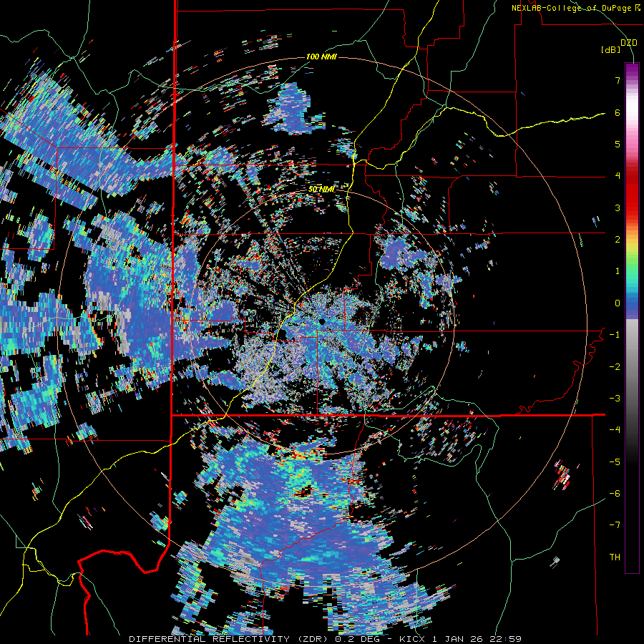The height and width of the screenshot is (644, 644).
Task: Click the DZD product label above color scale
Action: [x=628, y=43]
